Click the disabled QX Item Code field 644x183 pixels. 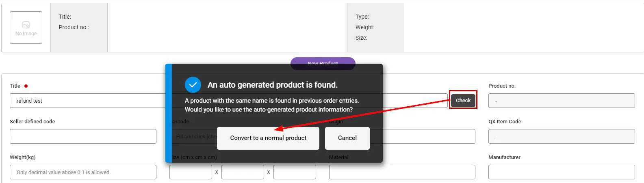click(x=561, y=136)
